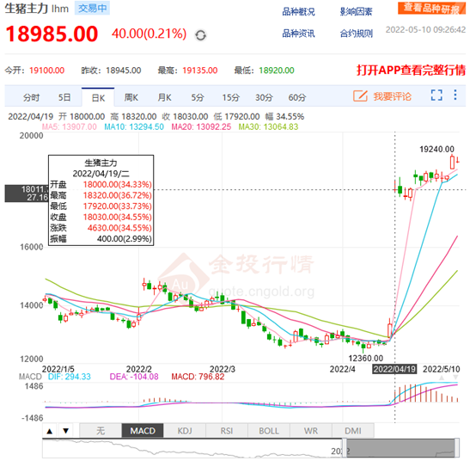Open the 影响因素 link
The width and height of the screenshot is (476, 461).
click(356, 12)
